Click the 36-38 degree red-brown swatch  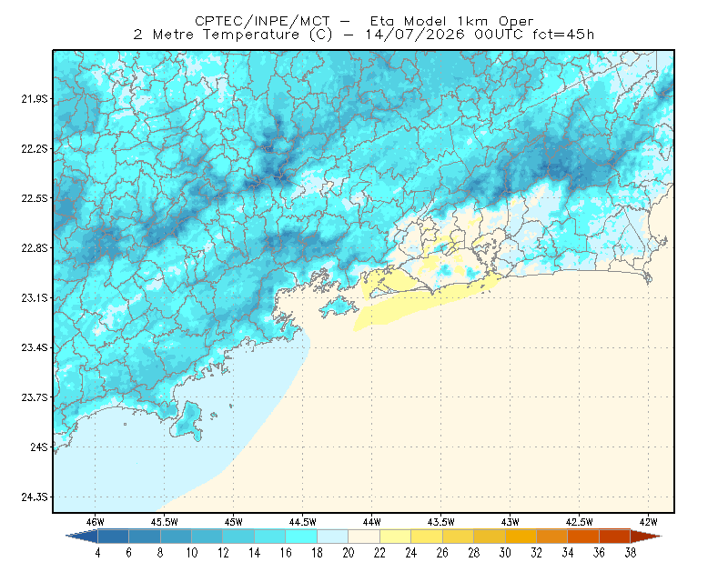pyautogui.click(x=615, y=537)
